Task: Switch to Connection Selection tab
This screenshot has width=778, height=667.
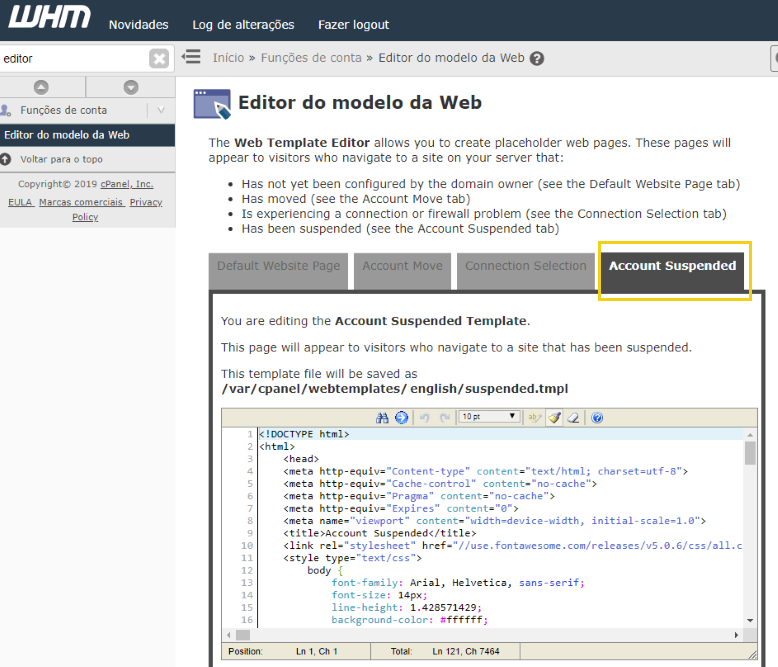Action: 525,271
